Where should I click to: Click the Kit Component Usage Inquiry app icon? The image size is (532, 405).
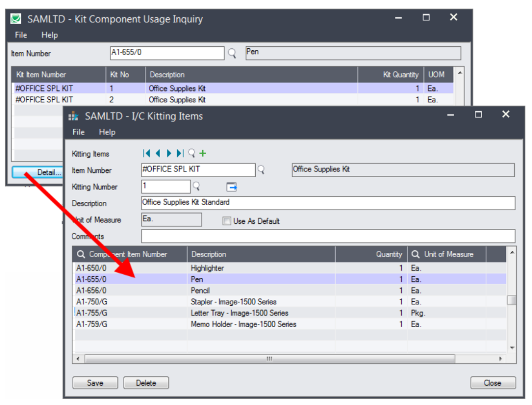[x=16, y=18]
